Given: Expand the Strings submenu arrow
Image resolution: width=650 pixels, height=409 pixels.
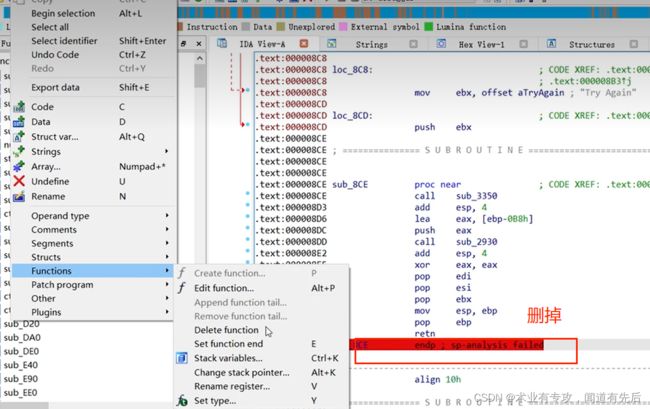Looking at the screenshot, I should (x=167, y=151).
